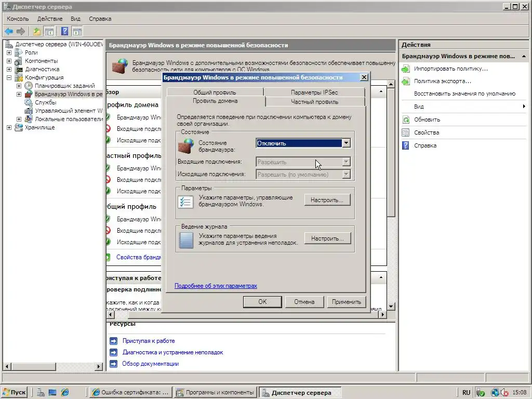Collapse the Брандмауэр Windows actions section header
The width and height of the screenshot is (532, 399).
pyautogui.click(x=524, y=56)
